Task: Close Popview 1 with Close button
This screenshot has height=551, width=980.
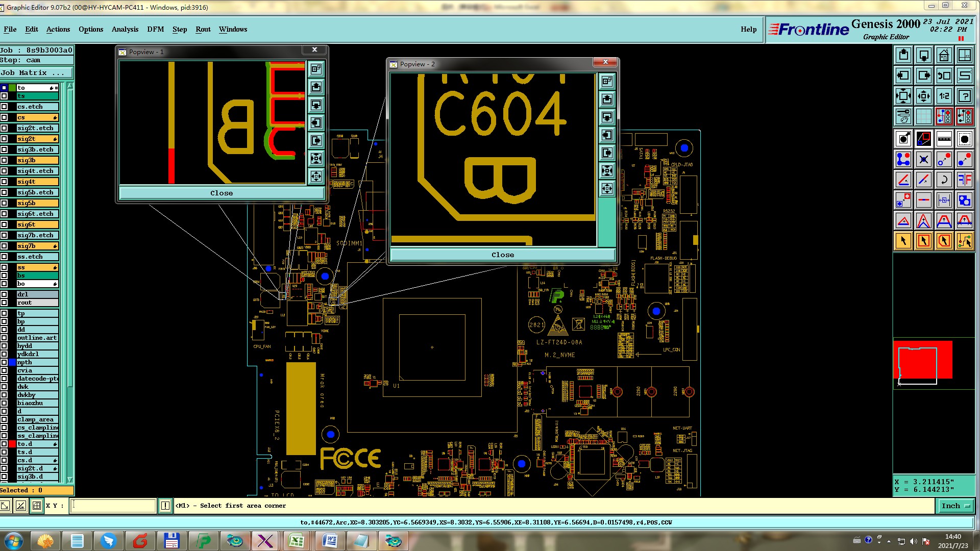Action: point(221,193)
